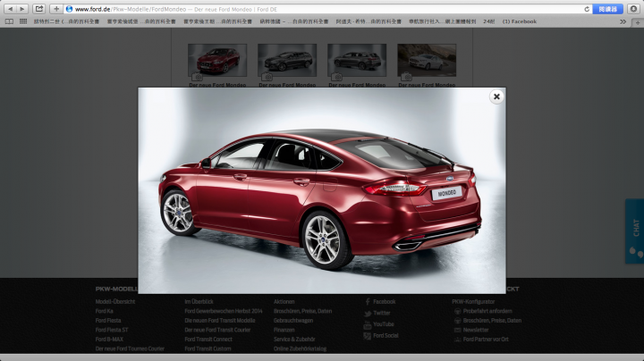Click icon beside right-column Broschüren, Preise, Daten
Screen dimensions: 644x361
coord(458,321)
